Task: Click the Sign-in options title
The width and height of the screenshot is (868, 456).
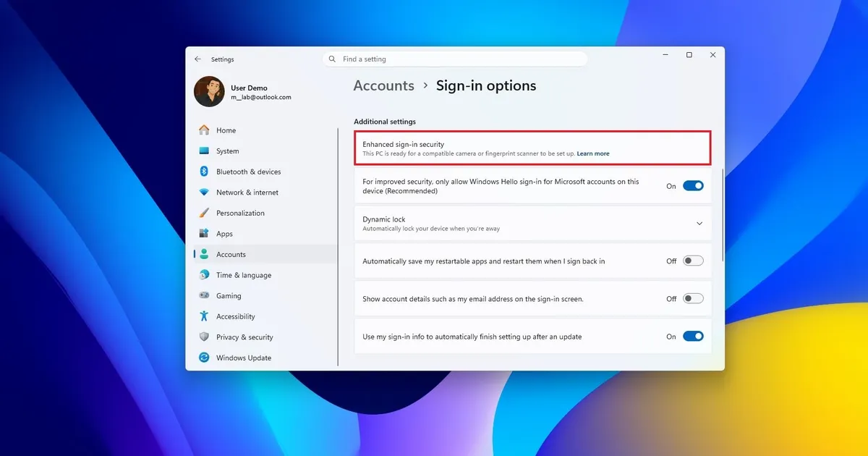Action: [486, 85]
